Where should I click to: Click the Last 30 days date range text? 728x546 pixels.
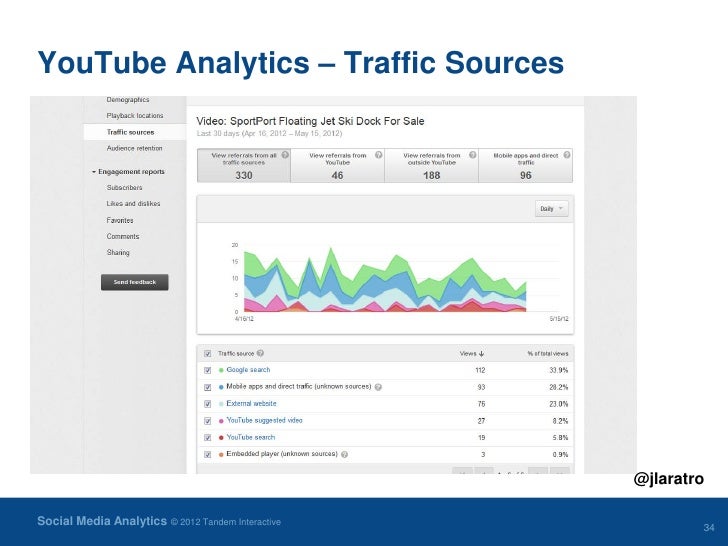269,133
